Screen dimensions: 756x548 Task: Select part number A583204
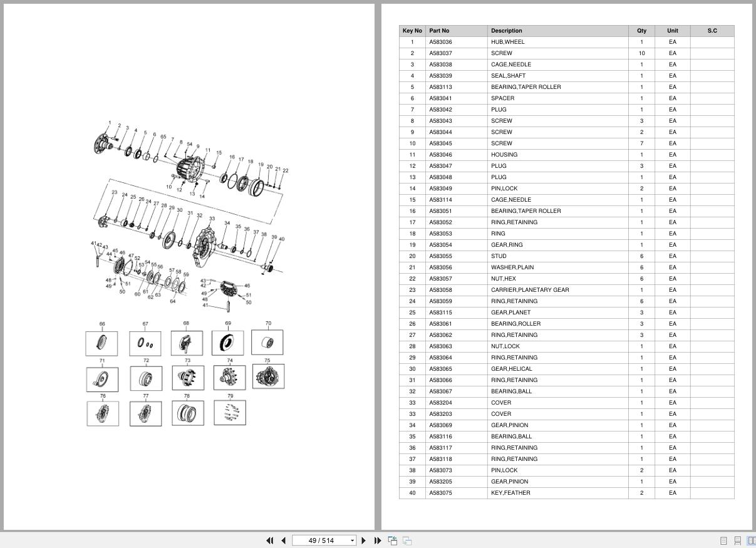coord(440,403)
